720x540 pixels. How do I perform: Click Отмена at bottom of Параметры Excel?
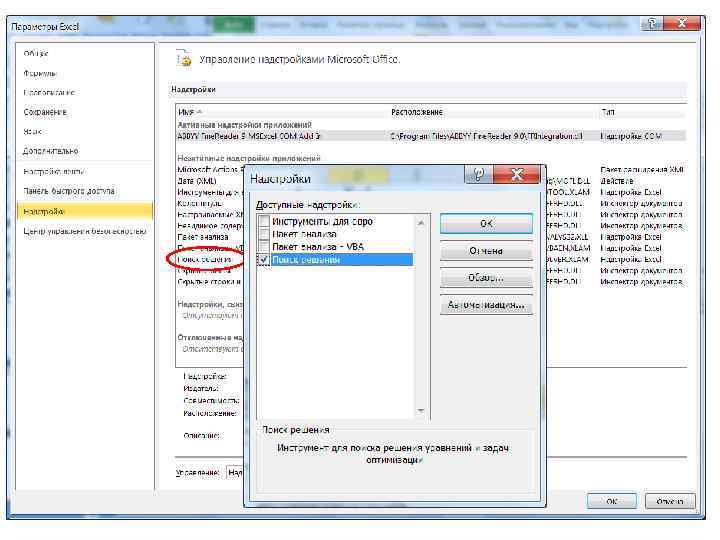point(670,501)
